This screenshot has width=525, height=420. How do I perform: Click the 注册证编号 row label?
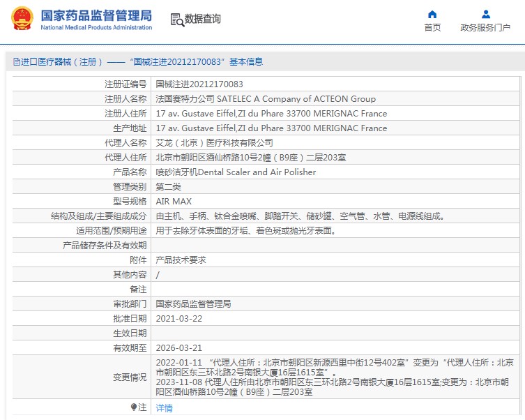click(125, 84)
